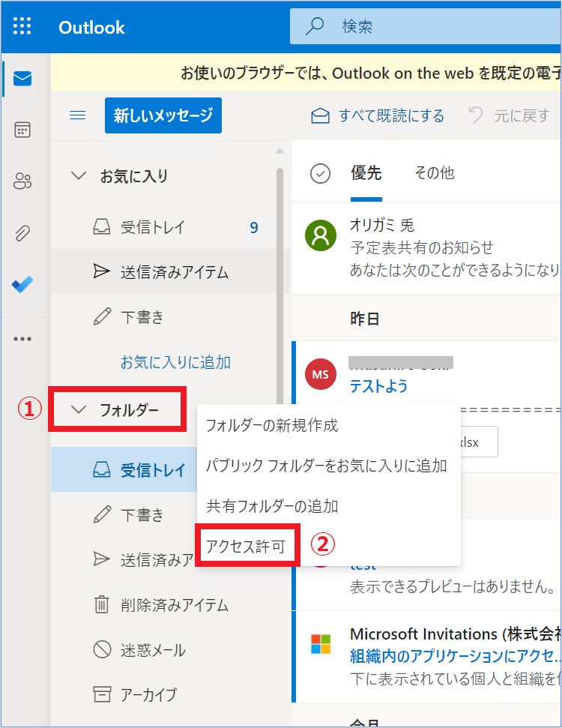
Task: Collapse the フォルダー section chevron
Action: click(x=79, y=409)
